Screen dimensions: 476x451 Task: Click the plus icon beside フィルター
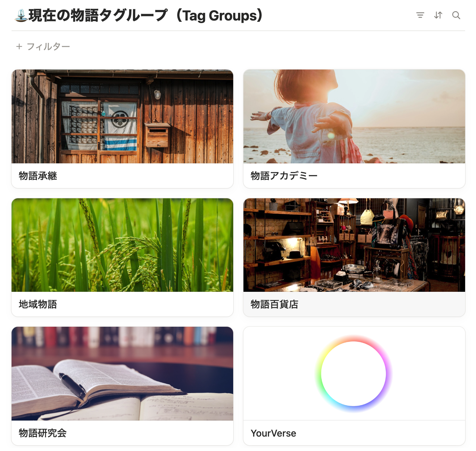[19, 46]
